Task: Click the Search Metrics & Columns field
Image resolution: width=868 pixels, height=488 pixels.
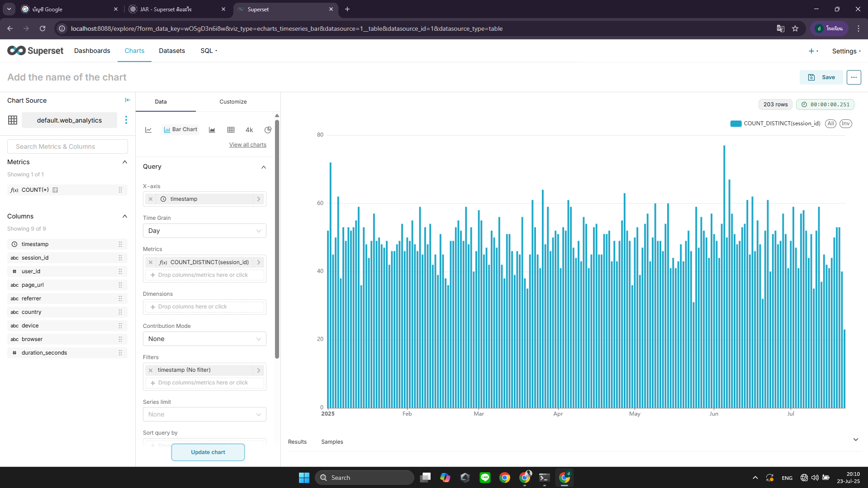Action: coord(67,146)
